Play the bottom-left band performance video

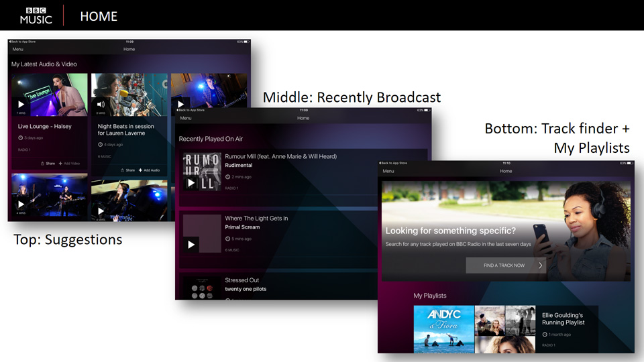tap(21, 204)
